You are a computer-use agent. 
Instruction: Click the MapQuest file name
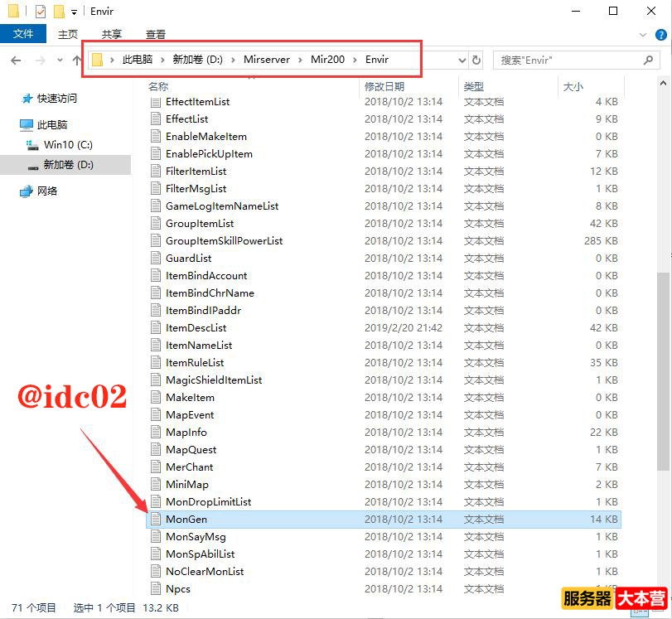tap(191, 450)
